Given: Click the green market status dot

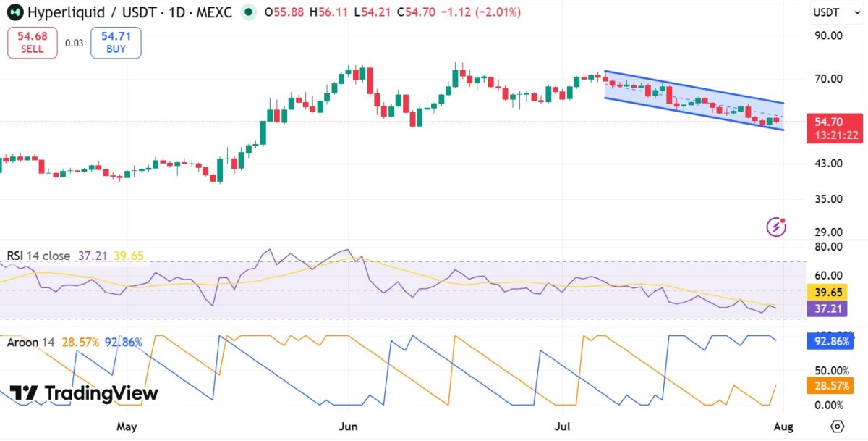Looking at the screenshot, I should point(250,12).
